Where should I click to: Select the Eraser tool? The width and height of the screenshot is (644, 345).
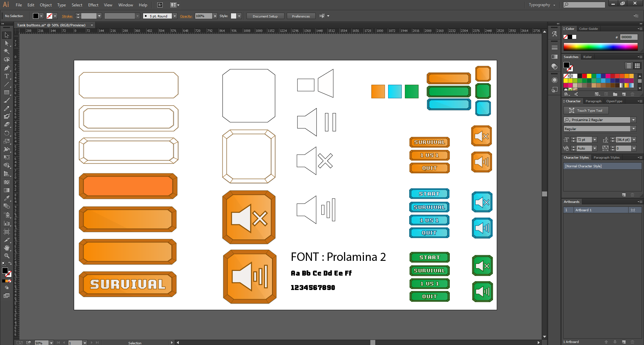pyautogui.click(x=7, y=124)
